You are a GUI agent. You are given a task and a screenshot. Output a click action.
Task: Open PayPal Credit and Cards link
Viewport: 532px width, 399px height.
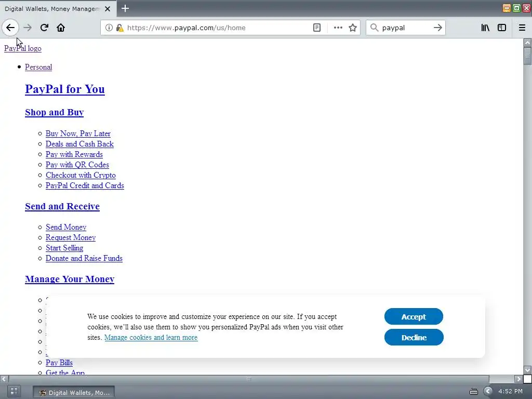point(85,185)
